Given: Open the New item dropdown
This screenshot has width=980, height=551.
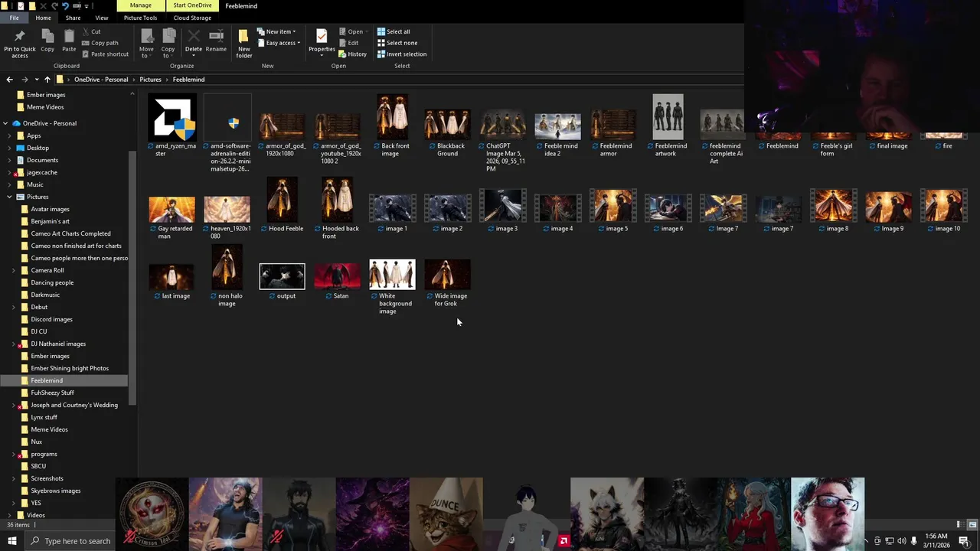Looking at the screenshot, I should (276, 31).
